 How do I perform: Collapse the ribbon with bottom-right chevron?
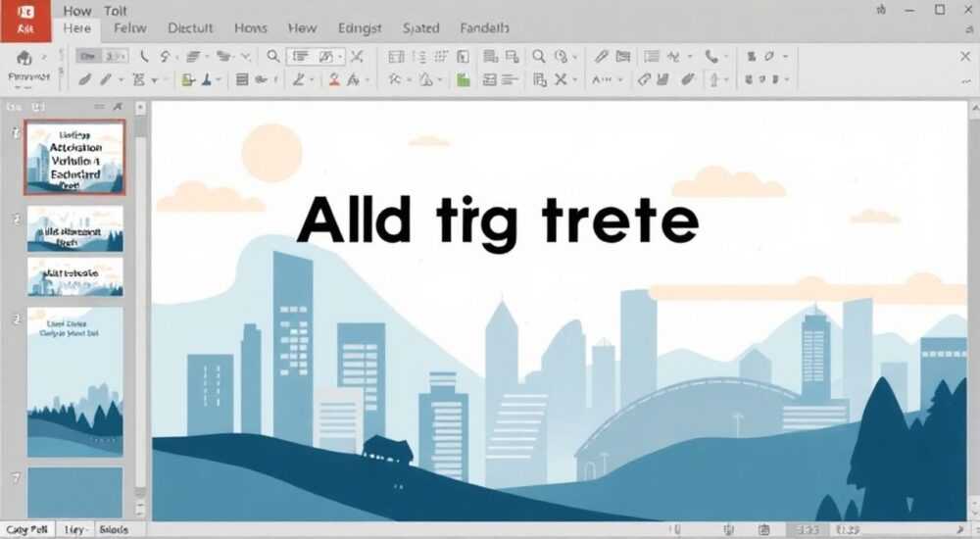pyautogui.click(x=966, y=81)
